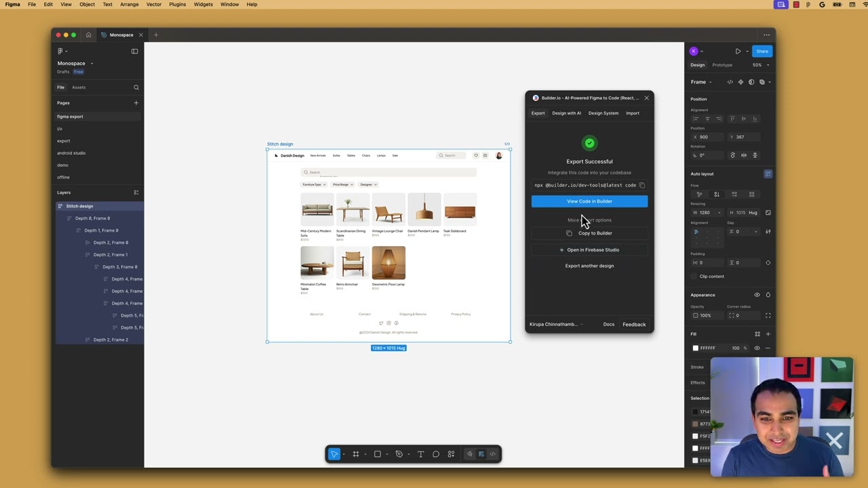The height and width of the screenshot is (488, 868).
Task: Present the prototype with play icon
Action: coord(738,52)
